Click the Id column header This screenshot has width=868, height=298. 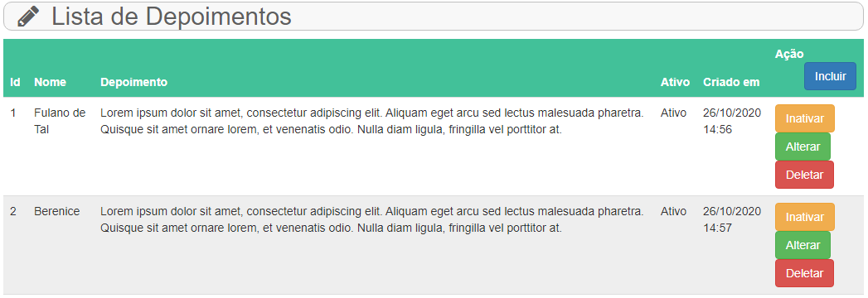(16, 82)
